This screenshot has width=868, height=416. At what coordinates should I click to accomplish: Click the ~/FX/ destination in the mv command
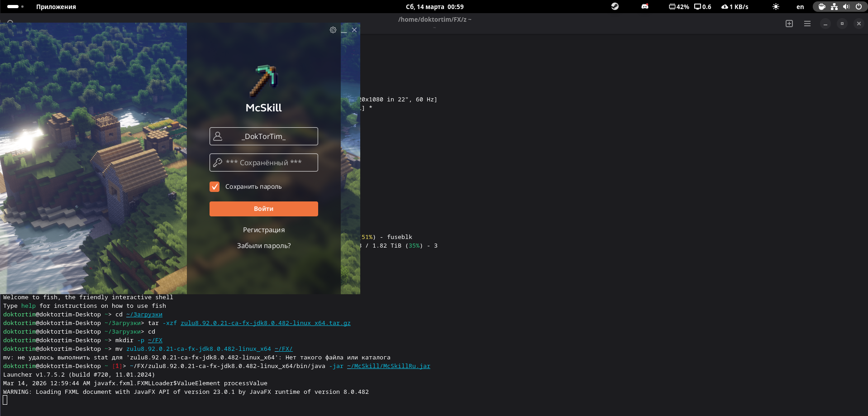284,349
